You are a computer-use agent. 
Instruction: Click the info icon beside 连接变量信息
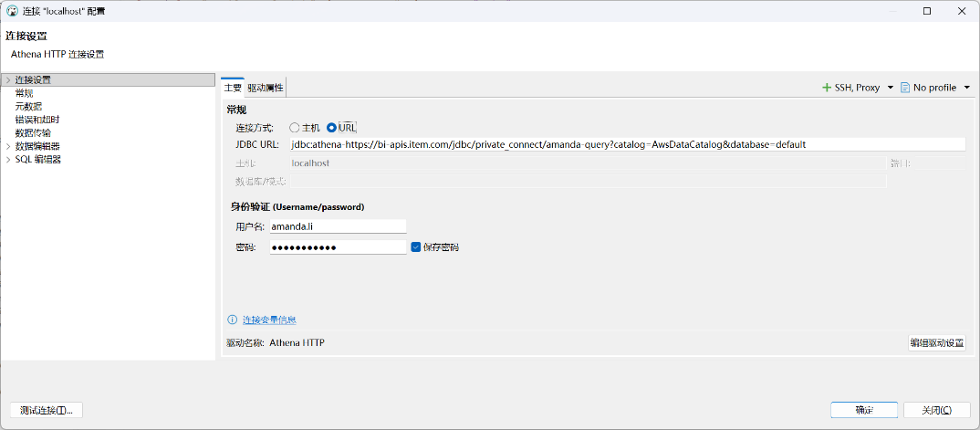coord(233,320)
